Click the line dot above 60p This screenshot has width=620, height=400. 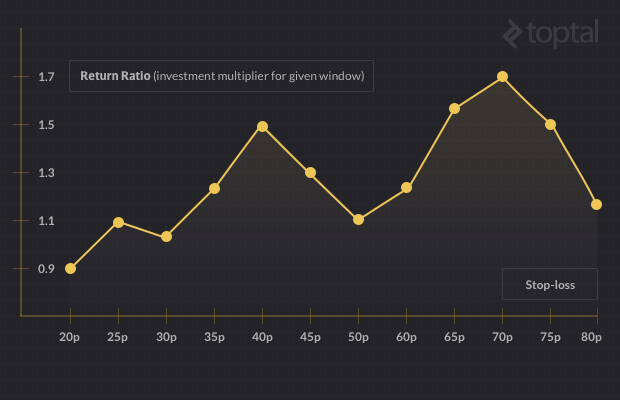pyautogui.click(x=406, y=188)
